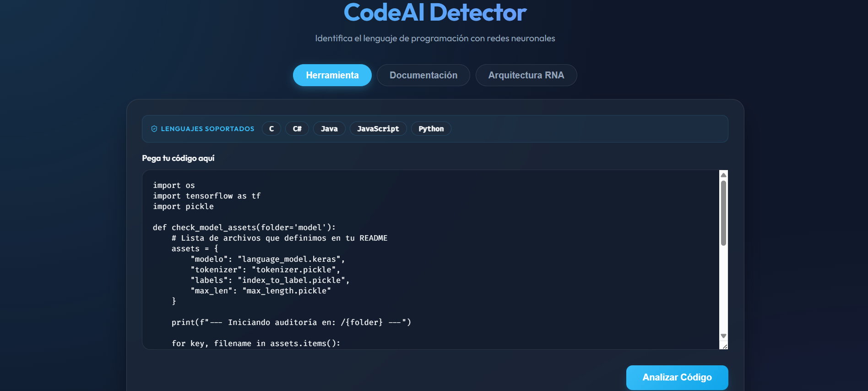
Task: Click the code textarea scrollbar thumb
Action: 723,213
